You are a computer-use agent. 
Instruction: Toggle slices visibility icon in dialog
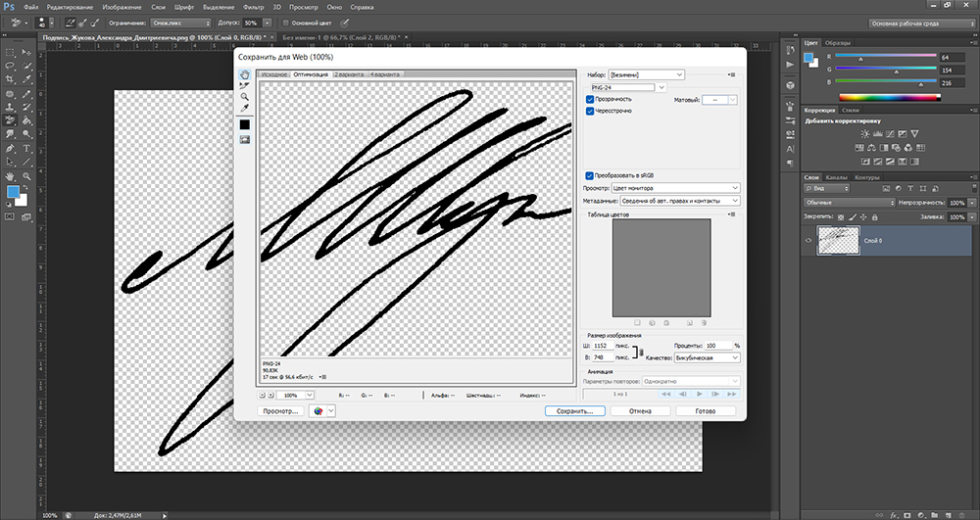pyautogui.click(x=244, y=140)
